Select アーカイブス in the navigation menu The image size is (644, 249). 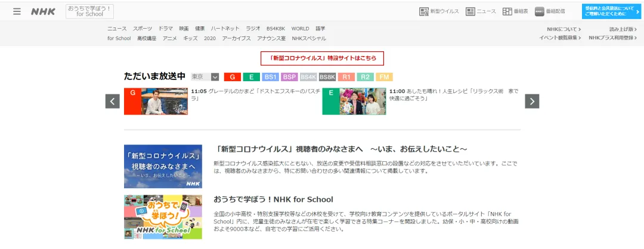pyautogui.click(x=236, y=38)
